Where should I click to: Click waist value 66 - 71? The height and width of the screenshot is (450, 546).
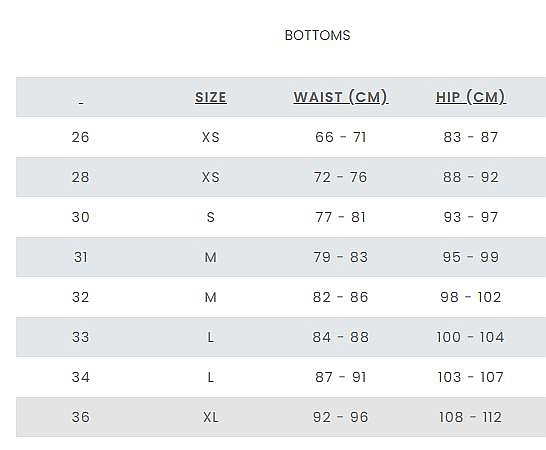(x=341, y=137)
